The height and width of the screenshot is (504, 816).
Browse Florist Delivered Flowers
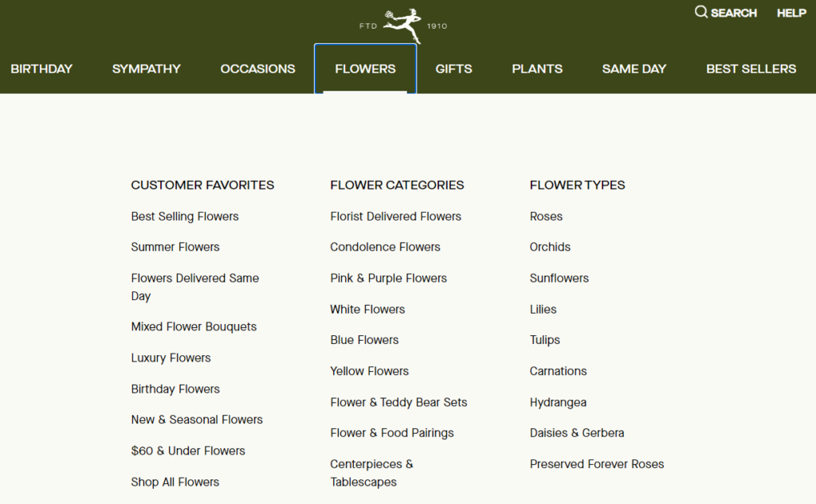[x=395, y=217]
